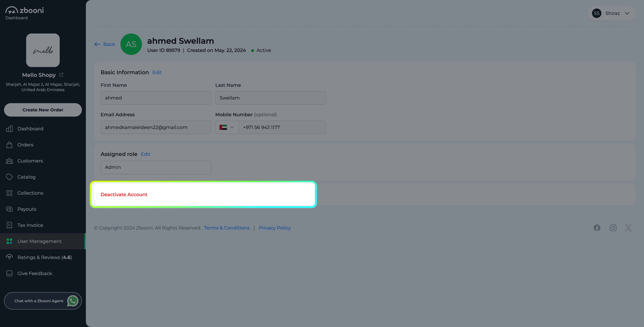Open Terms & Conditions link
Screen dimensions: 644x327
coord(227,228)
